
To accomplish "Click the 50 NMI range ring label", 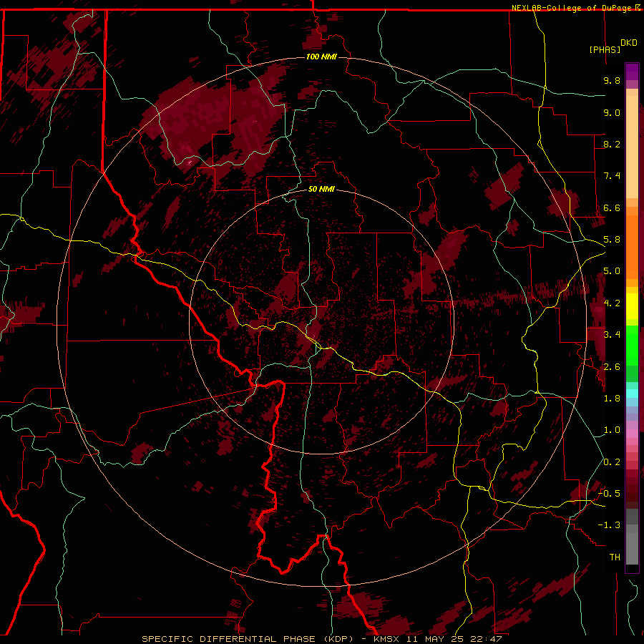I will (x=321, y=189).
